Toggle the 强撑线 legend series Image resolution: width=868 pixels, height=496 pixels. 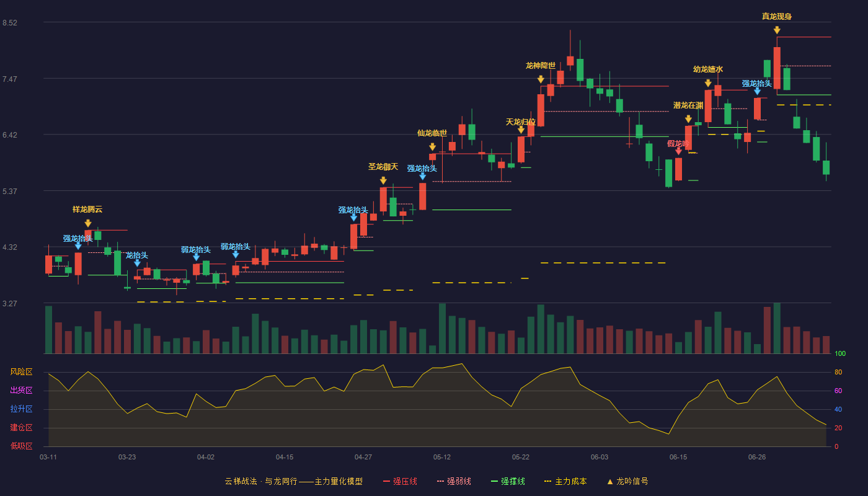click(x=508, y=481)
